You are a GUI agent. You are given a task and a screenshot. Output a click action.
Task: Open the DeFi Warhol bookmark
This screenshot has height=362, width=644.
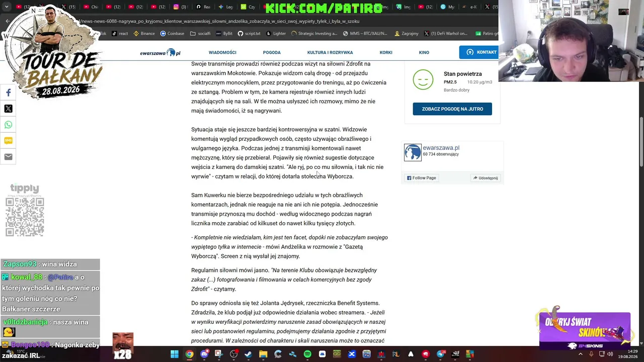[446, 34]
